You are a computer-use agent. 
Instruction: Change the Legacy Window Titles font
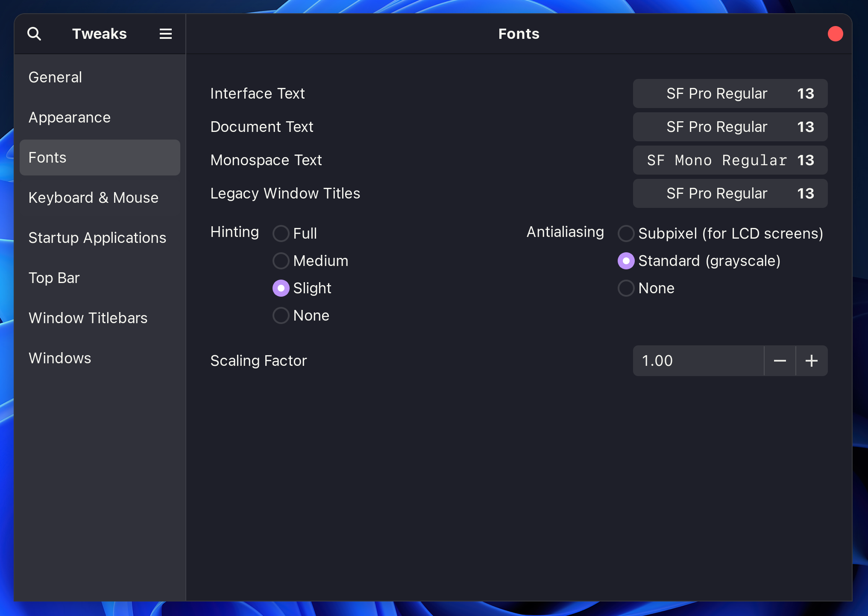click(x=730, y=193)
